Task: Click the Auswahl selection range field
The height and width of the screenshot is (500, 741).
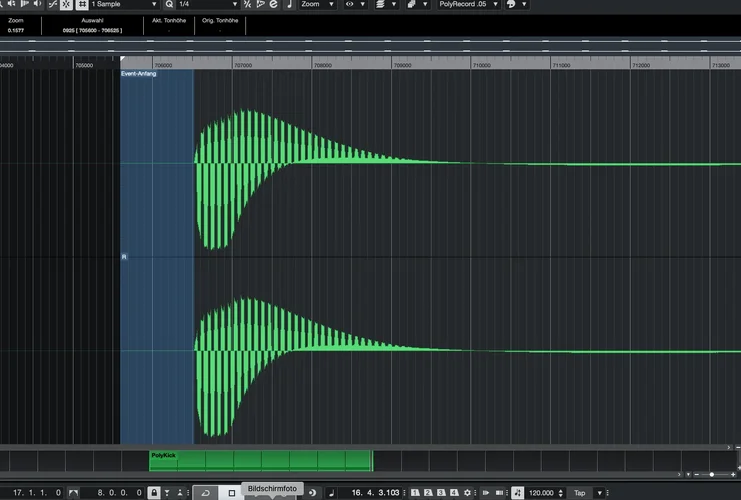Action: click(92, 30)
